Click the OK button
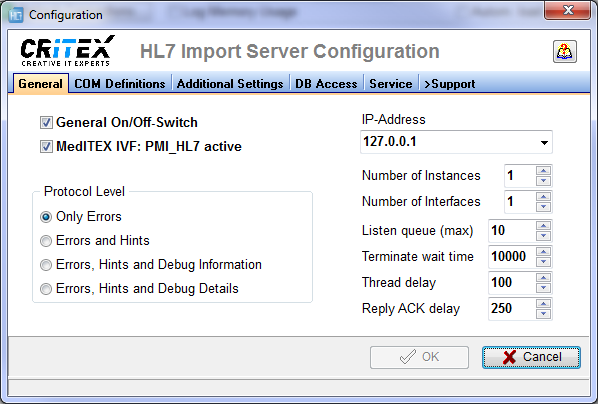Viewport: 598px width, 404px height. click(x=419, y=357)
